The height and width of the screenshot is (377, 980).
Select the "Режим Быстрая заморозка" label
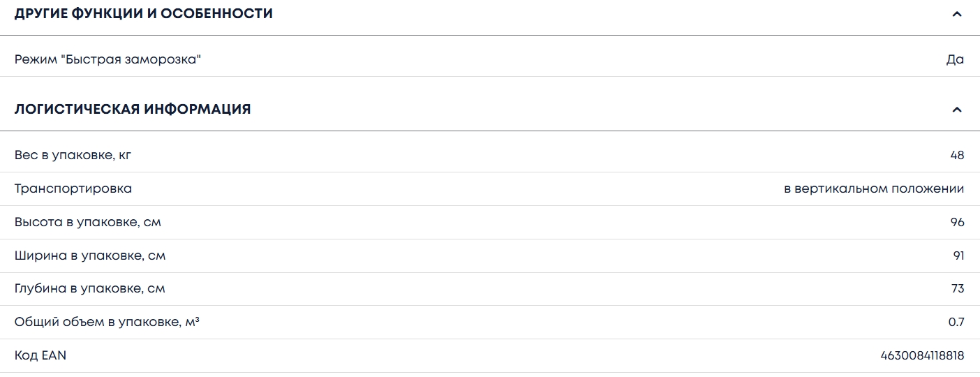click(x=107, y=60)
